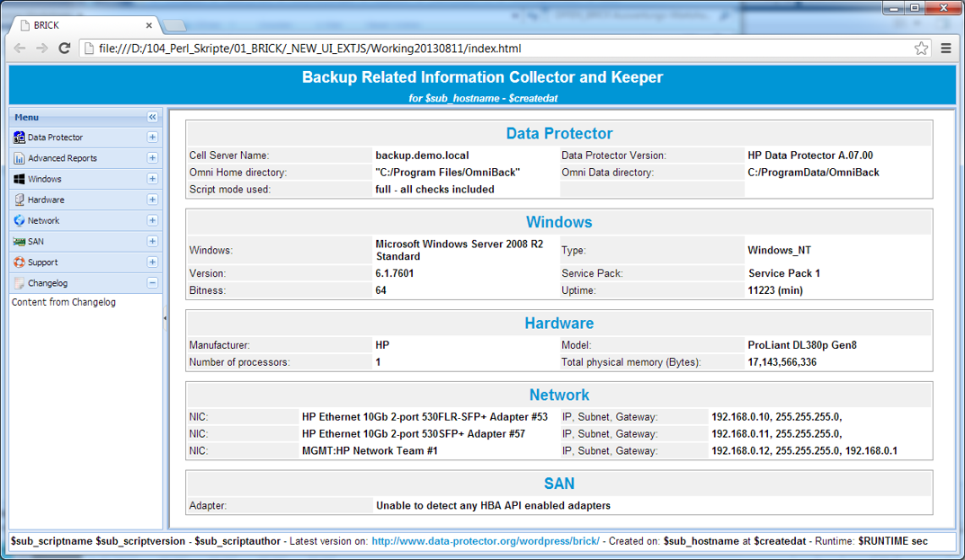Image resolution: width=965 pixels, height=560 pixels.
Task: Click the splitter collapse arrow beside menu
Action: [x=165, y=318]
